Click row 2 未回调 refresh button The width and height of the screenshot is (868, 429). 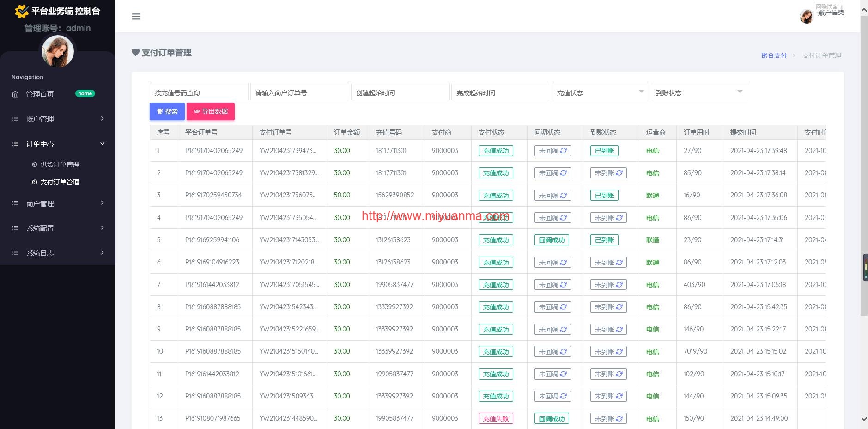coord(552,173)
